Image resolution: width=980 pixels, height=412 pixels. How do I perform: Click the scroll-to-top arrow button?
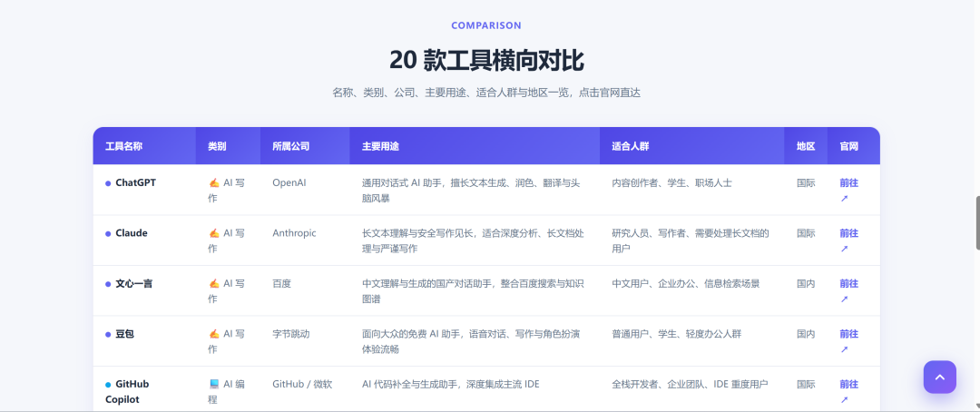point(939,377)
